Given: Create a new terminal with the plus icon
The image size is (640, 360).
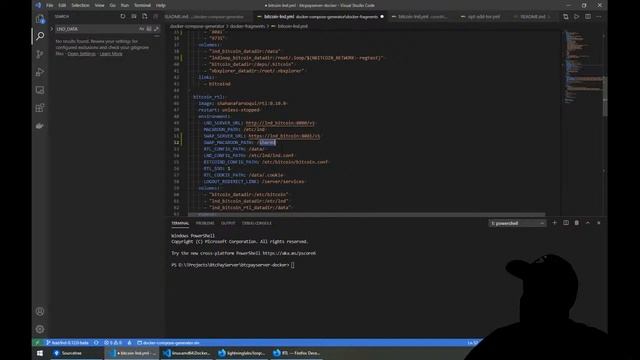Looking at the screenshot, I should 554,223.
